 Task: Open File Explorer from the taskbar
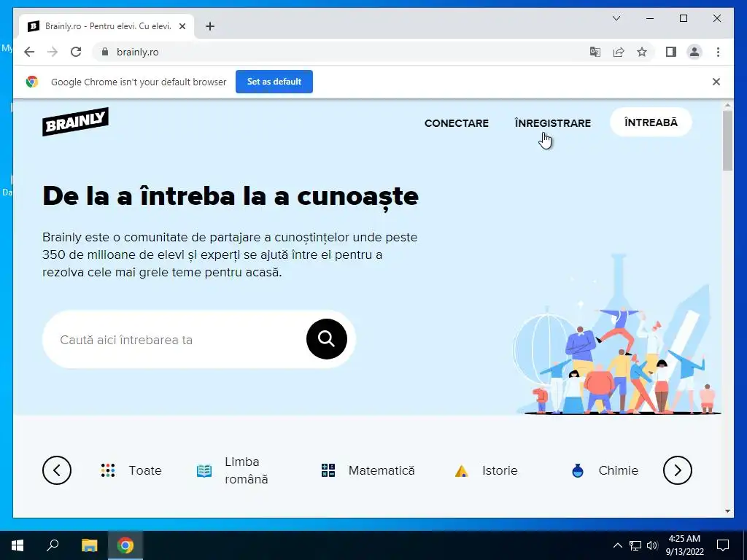coord(89,545)
